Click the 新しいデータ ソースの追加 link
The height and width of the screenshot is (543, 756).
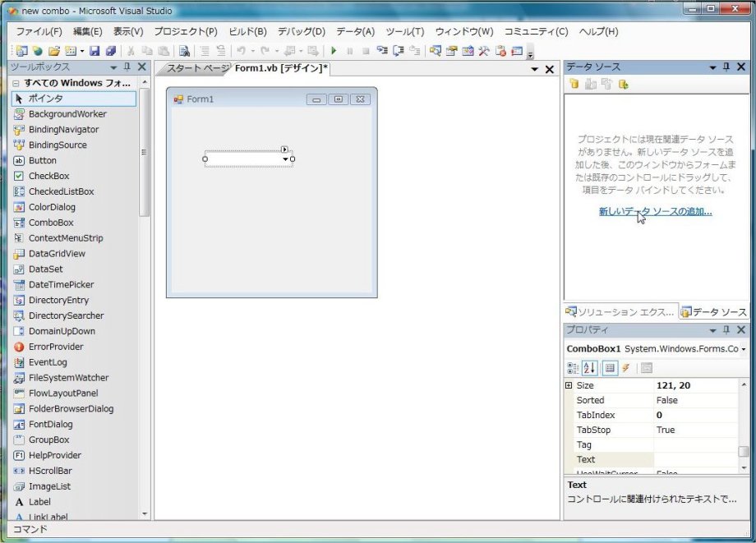655,211
